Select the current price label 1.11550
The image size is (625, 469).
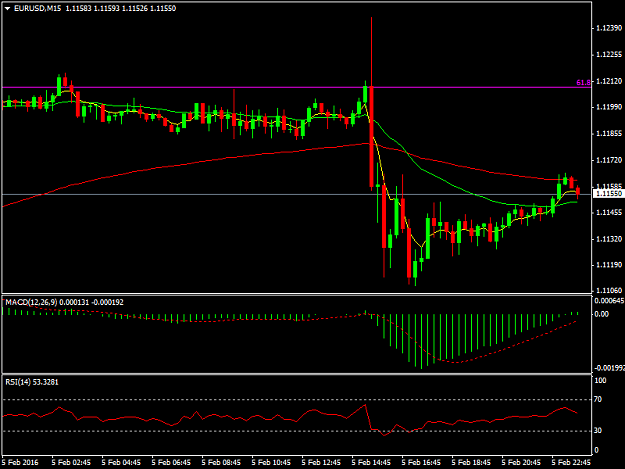(608, 194)
